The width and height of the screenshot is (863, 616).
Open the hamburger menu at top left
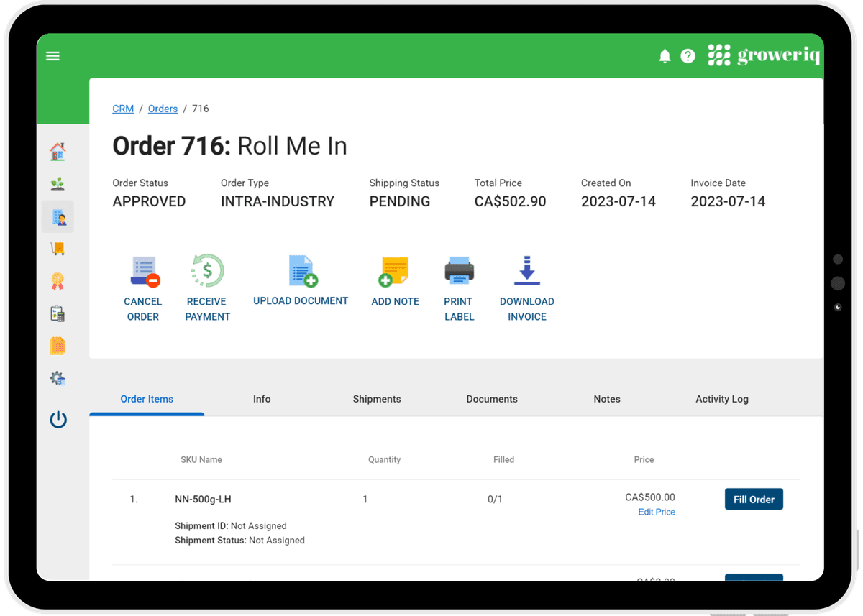pos(52,55)
